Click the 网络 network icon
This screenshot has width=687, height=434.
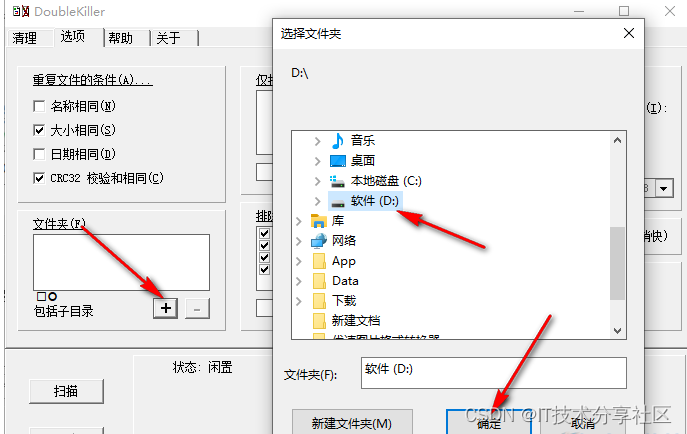pos(319,240)
